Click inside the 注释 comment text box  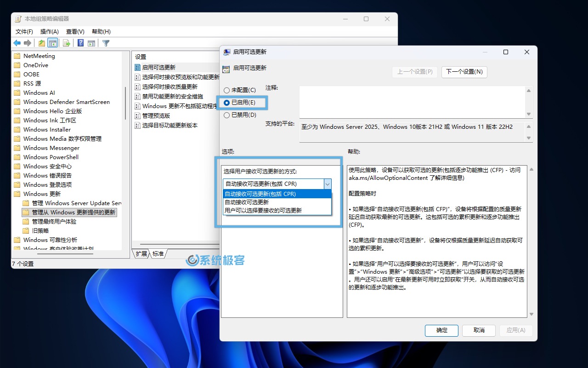point(412,101)
